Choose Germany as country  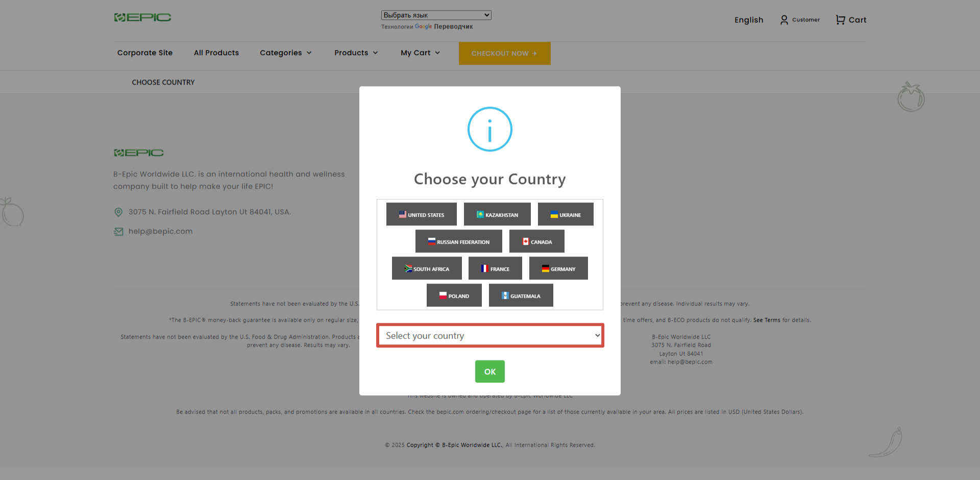(x=558, y=268)
